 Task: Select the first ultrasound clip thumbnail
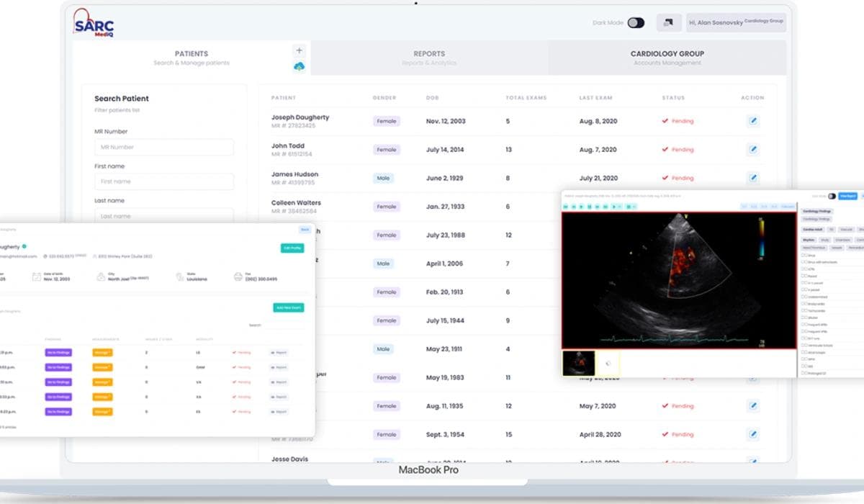tap(579, 363)
